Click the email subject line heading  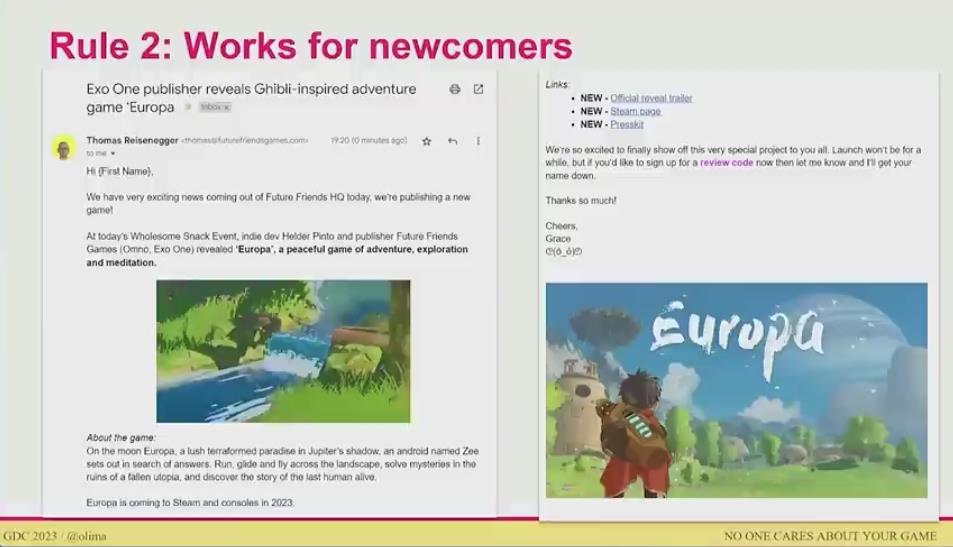pos(250,97)
